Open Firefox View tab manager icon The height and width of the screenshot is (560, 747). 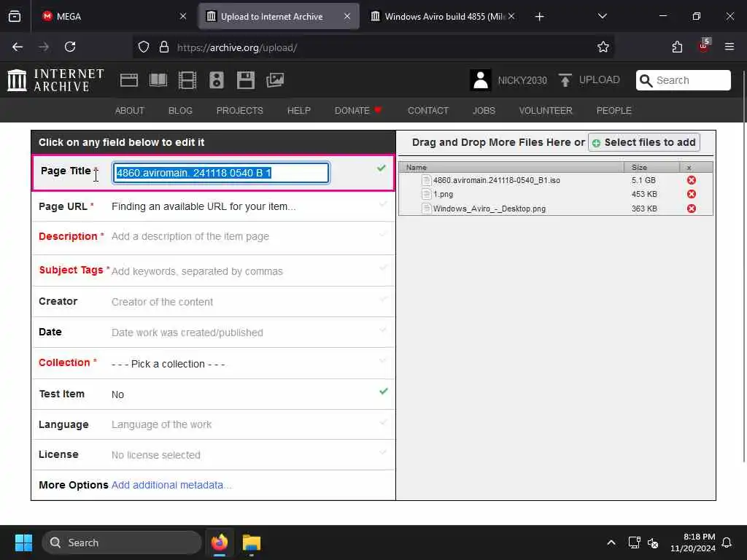click(x=15, y=16)
